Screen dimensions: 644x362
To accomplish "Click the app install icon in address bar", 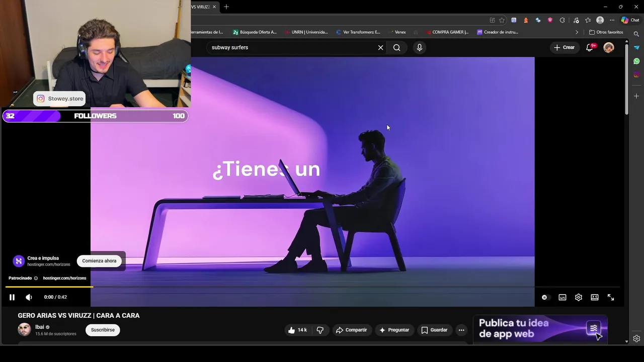I will [x=492, y=20].
